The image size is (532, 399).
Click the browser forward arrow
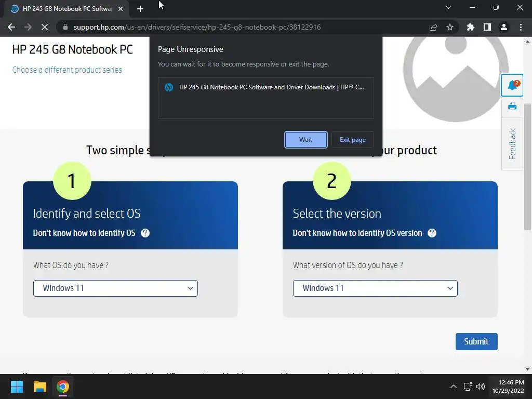tap(28, 27)
